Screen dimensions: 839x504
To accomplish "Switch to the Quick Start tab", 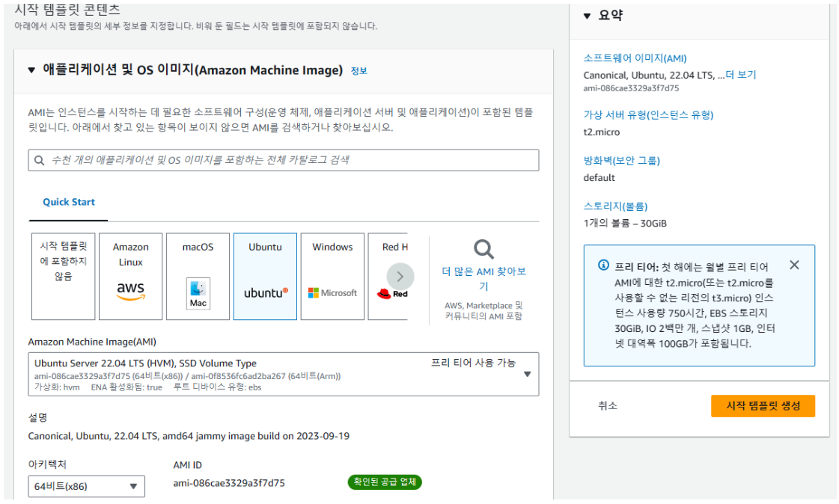I will (x=69, y=202).
